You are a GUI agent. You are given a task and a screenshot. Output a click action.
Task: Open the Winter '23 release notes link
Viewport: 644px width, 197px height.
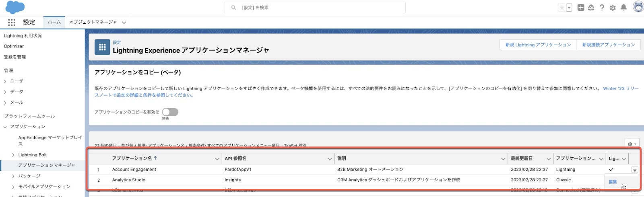(x=620, y=88)
